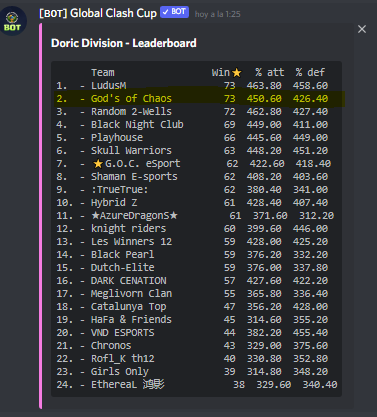
Task: Select the highlighted God's of Chaos row name
Action: (x=131, y=98)
